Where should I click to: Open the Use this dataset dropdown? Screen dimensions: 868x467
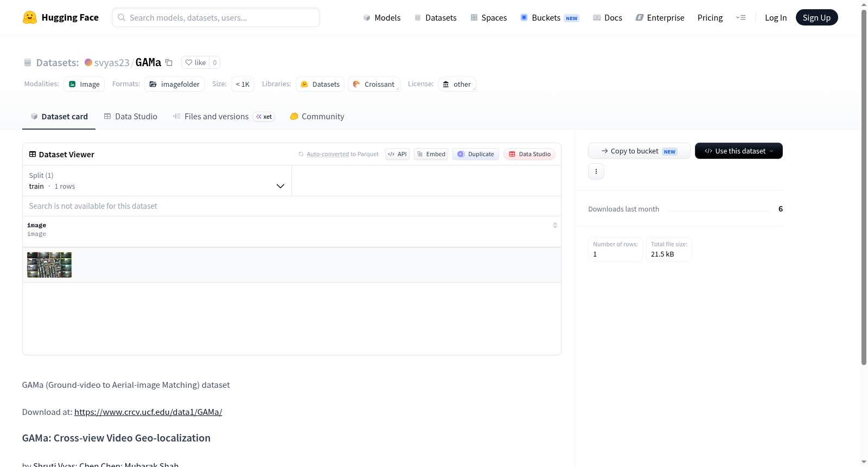(x=738, y=151)
